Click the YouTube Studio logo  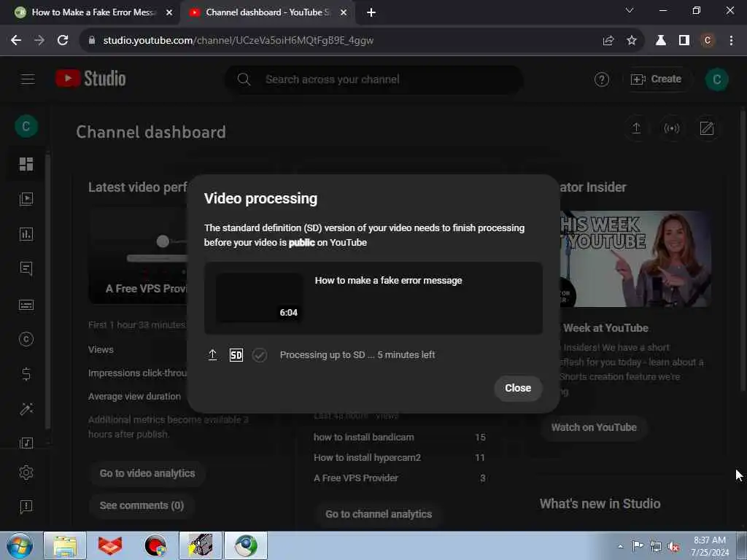pyautogui.click(x=90, y=79)
